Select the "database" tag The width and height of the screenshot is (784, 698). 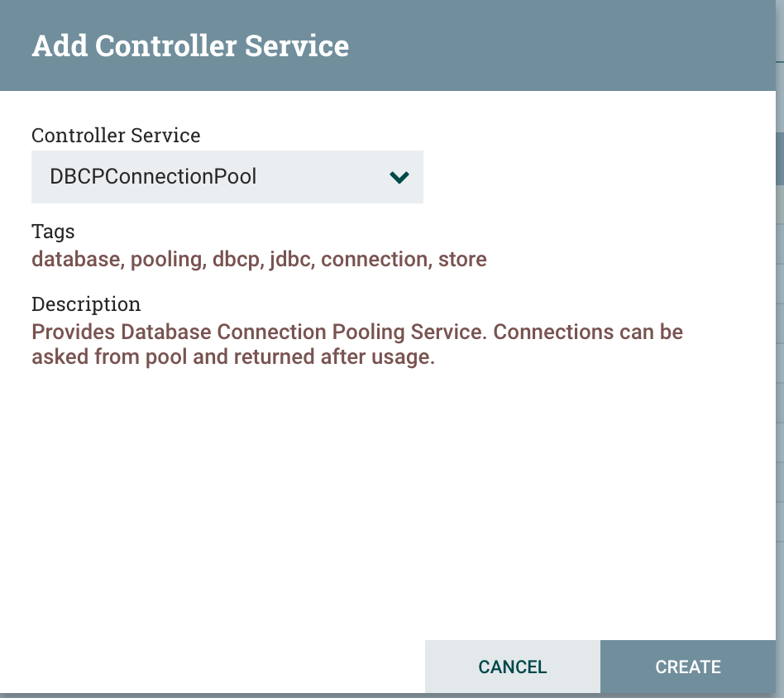pos(75,260)
